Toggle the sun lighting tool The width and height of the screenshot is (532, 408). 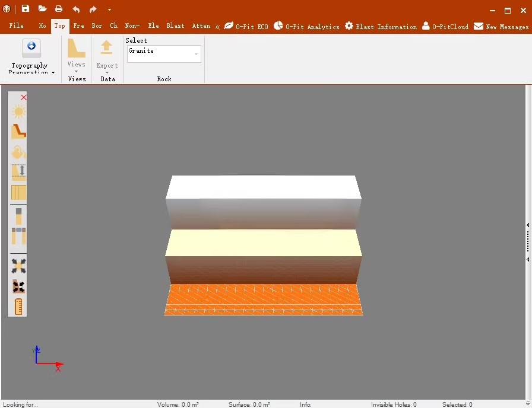point(18,111)
